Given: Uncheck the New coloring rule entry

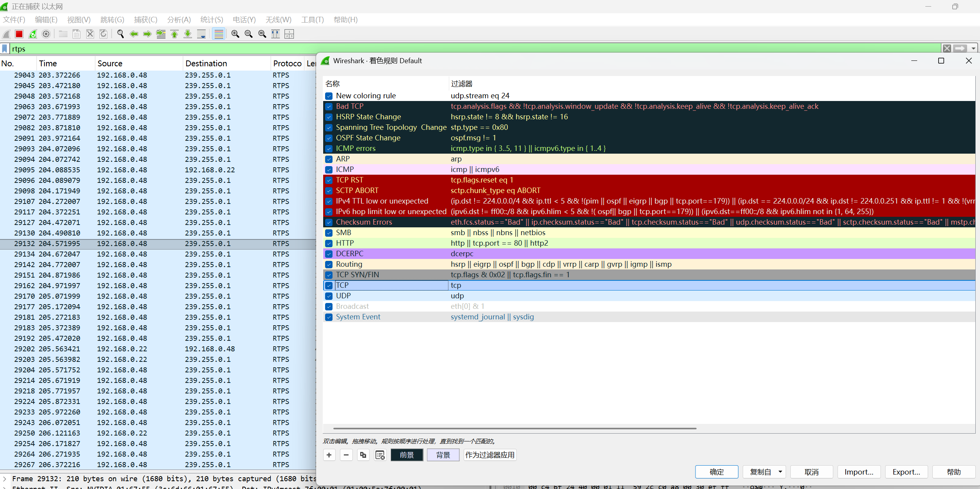Looking at the screenshot, I should point(329,96).
